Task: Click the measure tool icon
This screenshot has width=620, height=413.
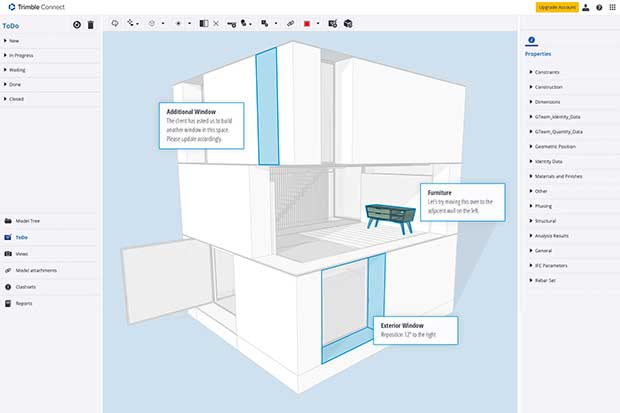Action: pyautogui.click(x=232, y=24)
